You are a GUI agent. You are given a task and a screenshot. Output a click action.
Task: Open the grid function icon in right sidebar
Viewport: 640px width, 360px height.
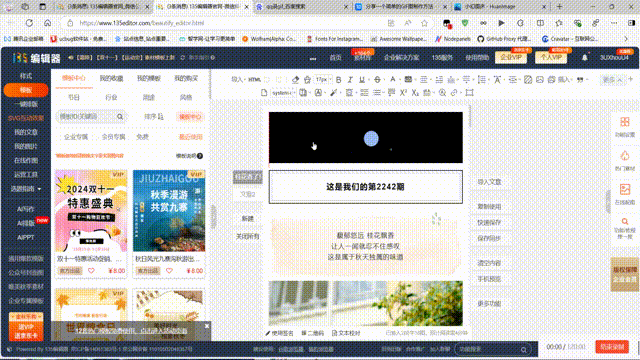tap(624, 122)
